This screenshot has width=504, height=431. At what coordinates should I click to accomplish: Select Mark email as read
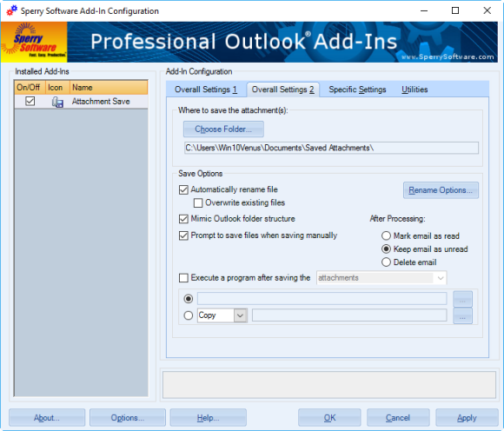(386, 235)
